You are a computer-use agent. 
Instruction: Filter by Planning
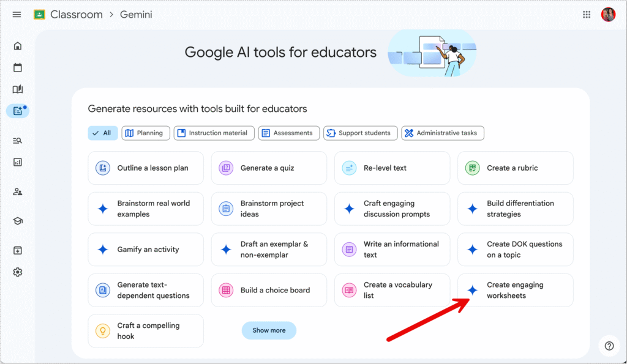[x=146, y=133]
